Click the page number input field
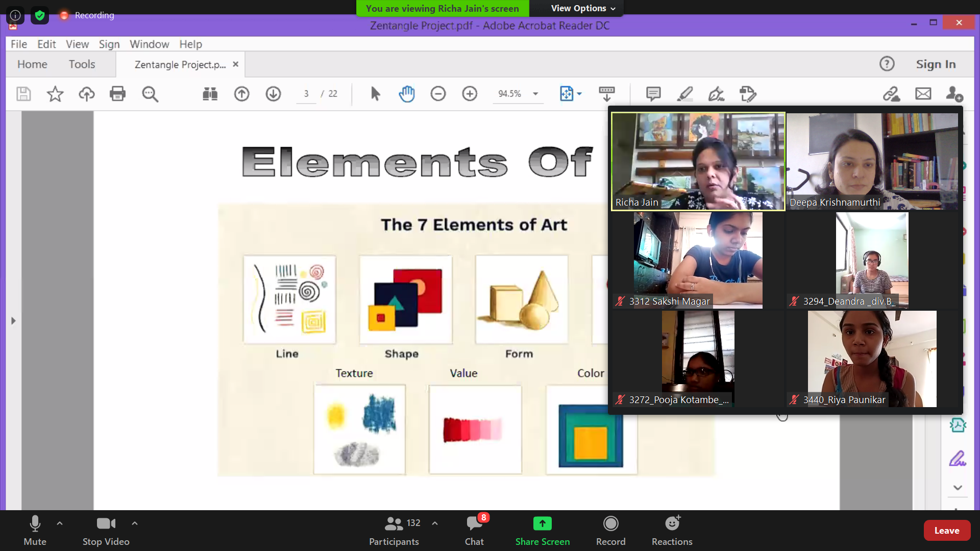Screen dimensions: 980x551 click(306, 94)
